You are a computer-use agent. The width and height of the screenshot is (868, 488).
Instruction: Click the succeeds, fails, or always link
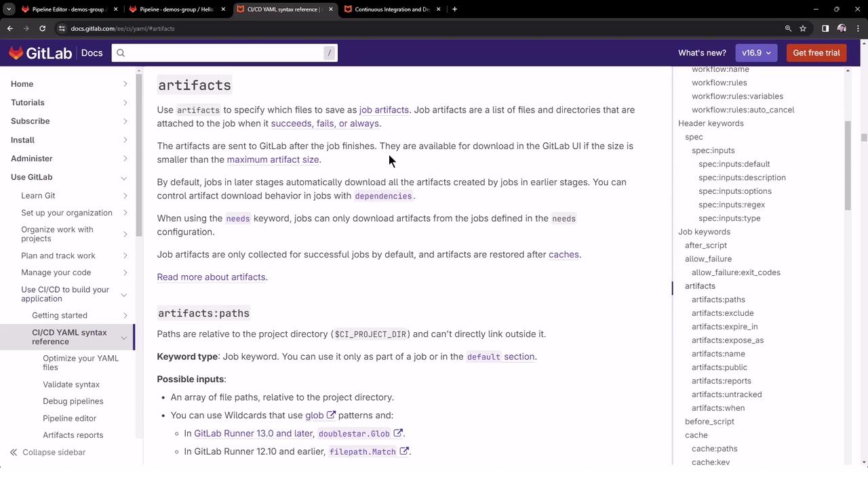(x=325, y=123)
